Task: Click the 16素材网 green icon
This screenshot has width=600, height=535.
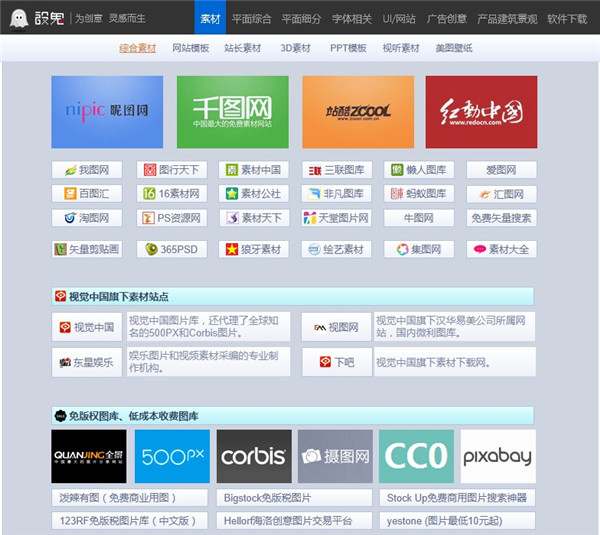Action: pyautogui.click(x=149, y=194)
